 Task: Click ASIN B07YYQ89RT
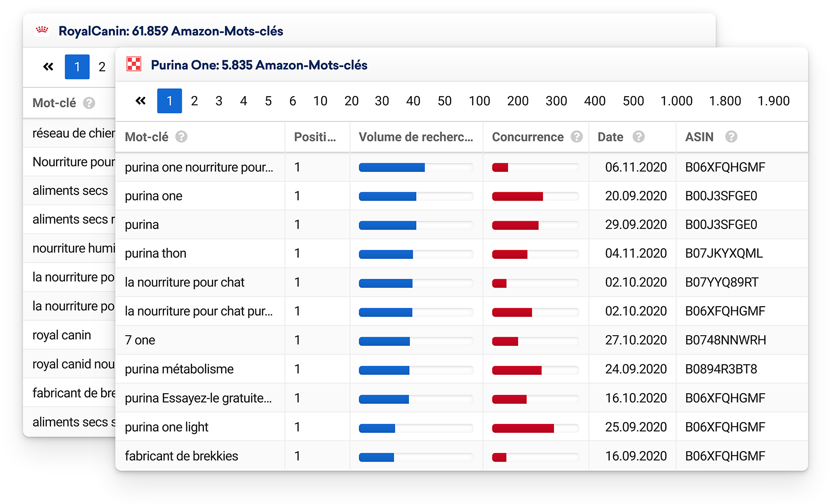click(x=722, y=282)
